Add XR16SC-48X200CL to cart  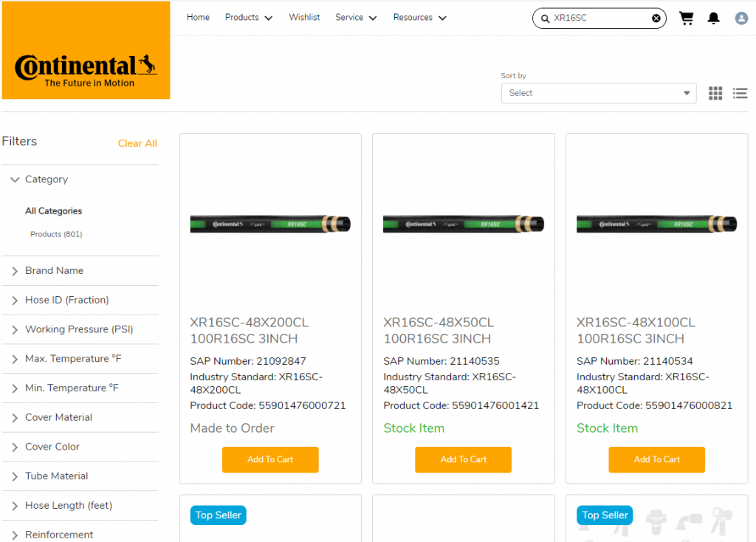point(270,459)
